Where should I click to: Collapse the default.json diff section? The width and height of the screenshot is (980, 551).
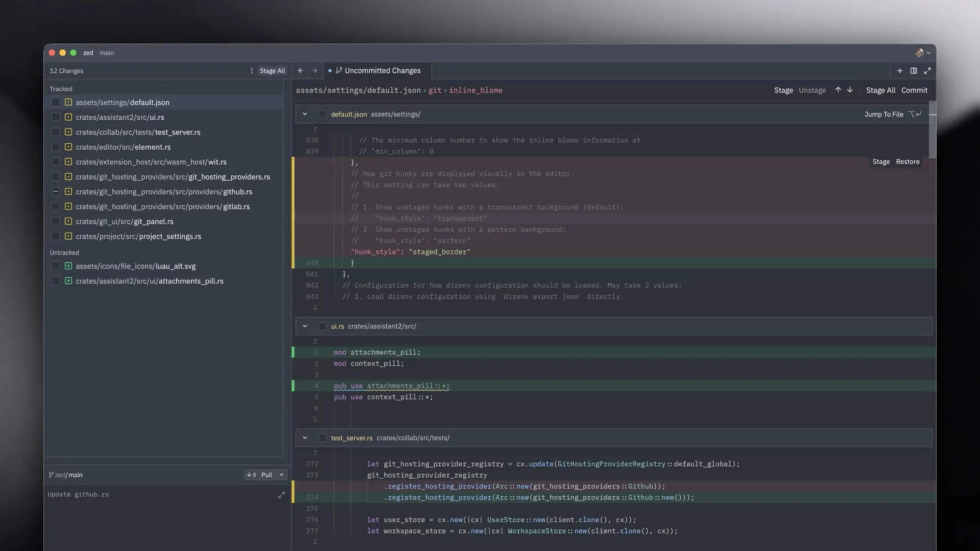[x=305, y=114]
